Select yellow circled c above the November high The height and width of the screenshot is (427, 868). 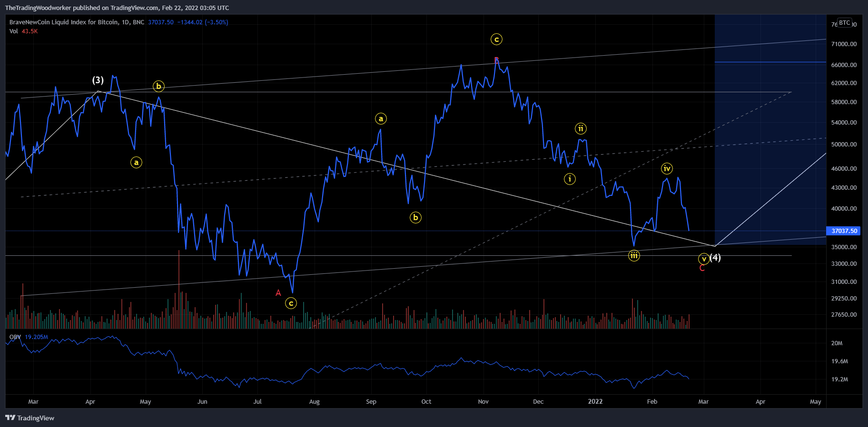click(x=496, y=39)
